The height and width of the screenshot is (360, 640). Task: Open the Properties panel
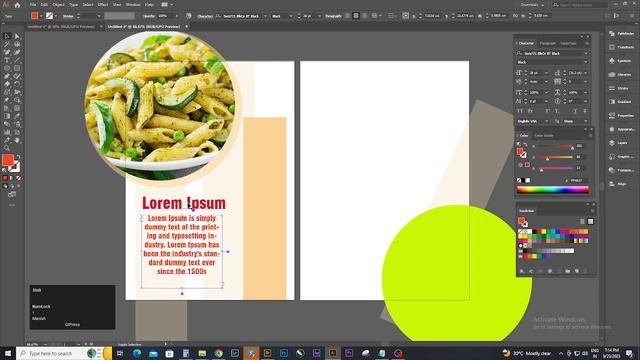pos(622,116)
